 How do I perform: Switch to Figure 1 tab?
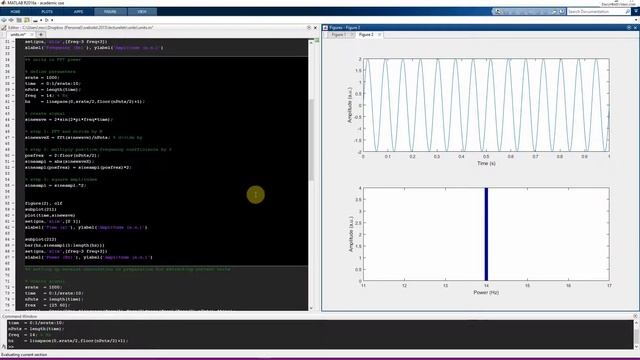[338, 35]
